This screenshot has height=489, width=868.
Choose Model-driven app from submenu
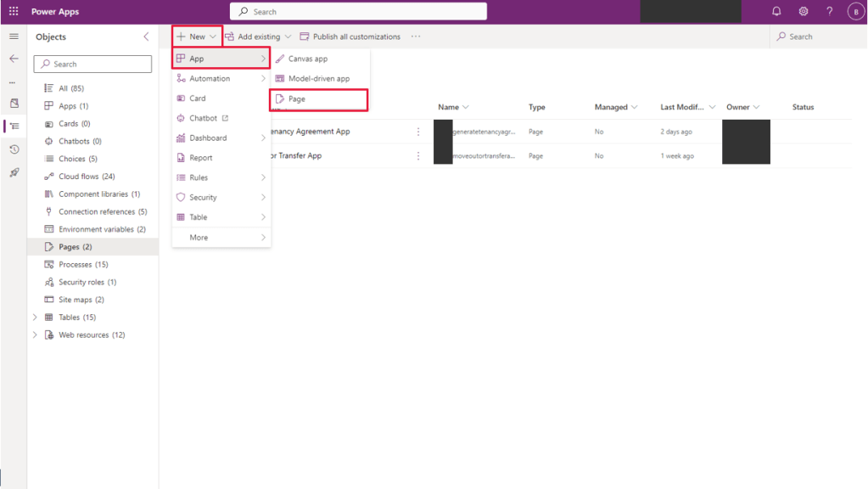point(318,79)
